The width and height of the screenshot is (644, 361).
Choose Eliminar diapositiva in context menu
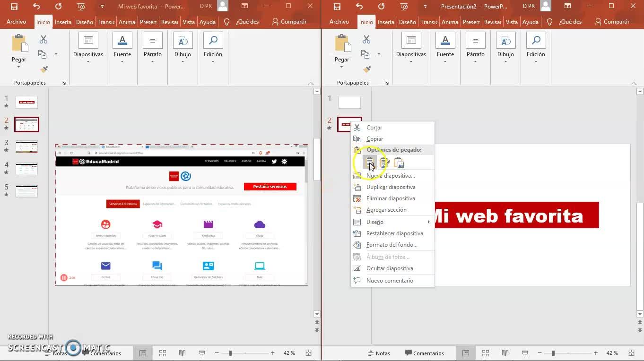[x=392, y=198]
